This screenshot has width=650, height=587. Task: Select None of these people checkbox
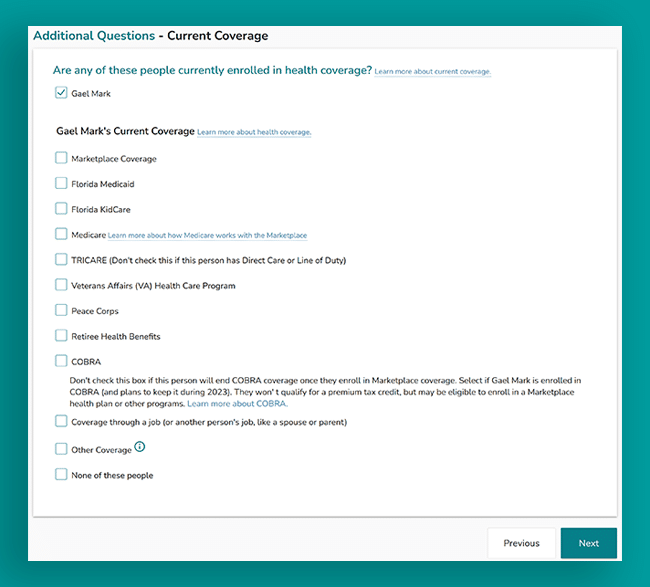[61, 474]
